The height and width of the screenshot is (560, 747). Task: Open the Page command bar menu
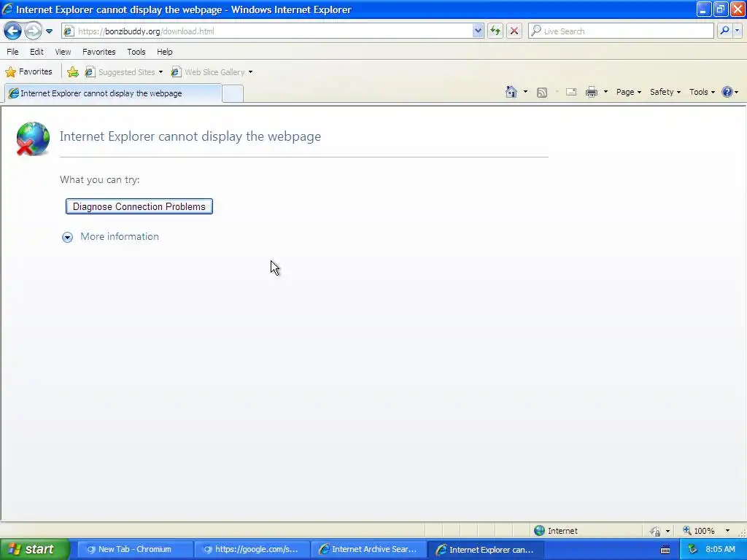(629, 92)
